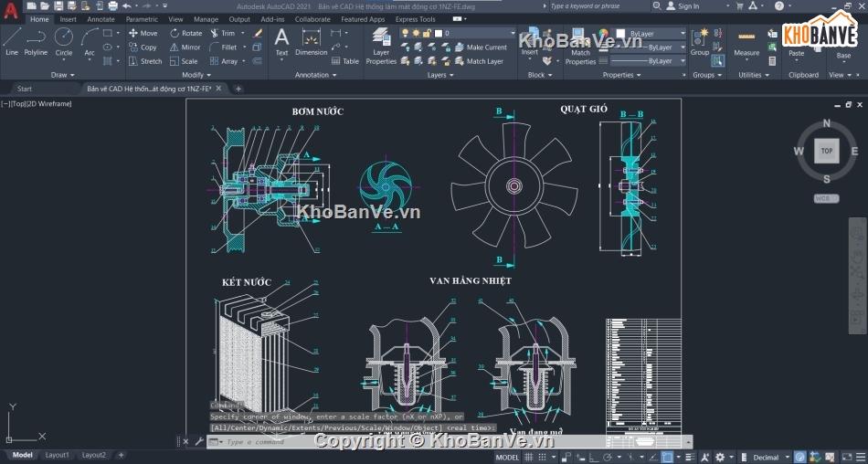Viewport: 868px width, 464px height.
Task: Click Make Current layer button
Action: click(x=481, y=47)
